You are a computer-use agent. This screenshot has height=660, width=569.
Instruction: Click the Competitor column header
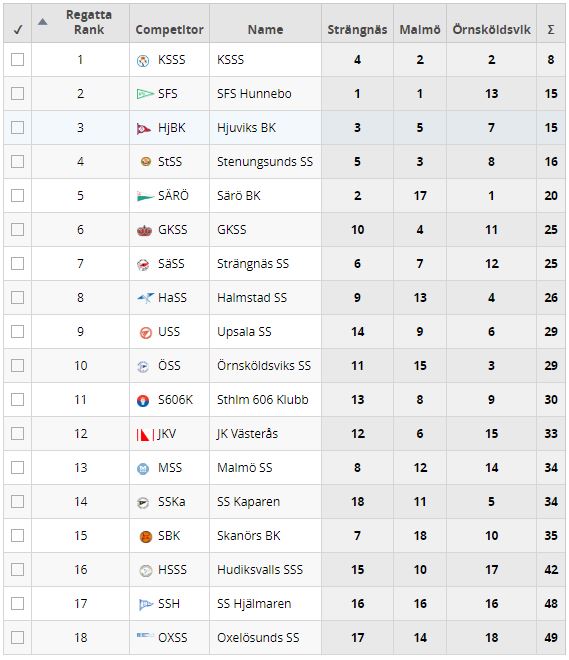tap(169, 29)
